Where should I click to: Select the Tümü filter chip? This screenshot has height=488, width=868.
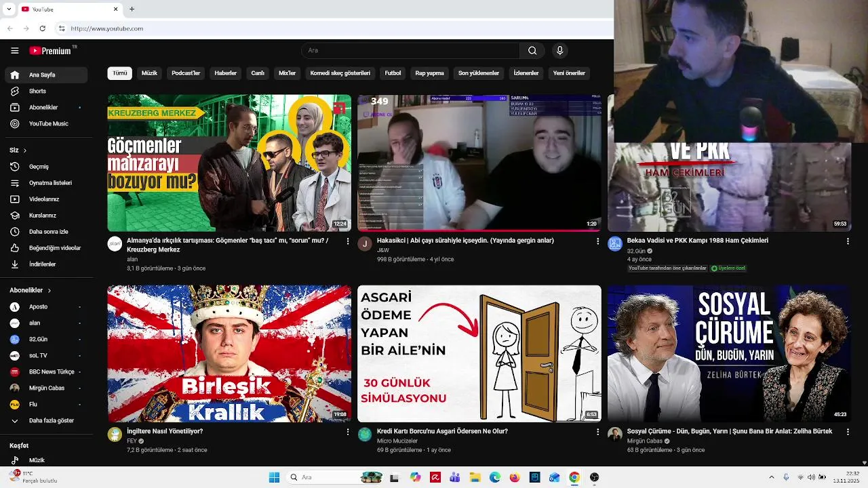[120, 73]
